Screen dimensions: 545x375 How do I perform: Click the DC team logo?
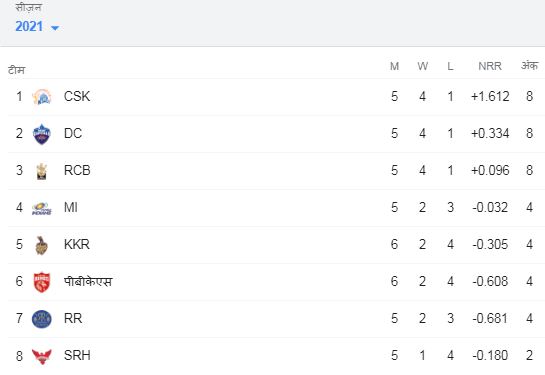tap(42, 134)
